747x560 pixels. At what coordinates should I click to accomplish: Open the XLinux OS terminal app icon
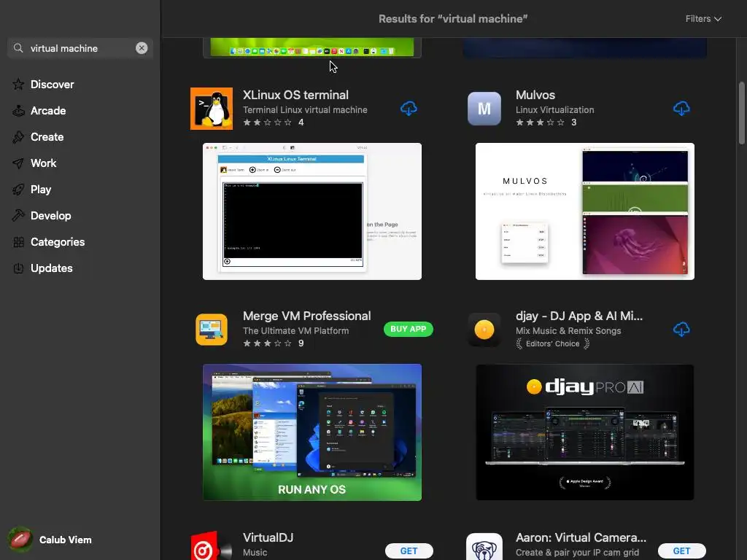coord(212,109)
